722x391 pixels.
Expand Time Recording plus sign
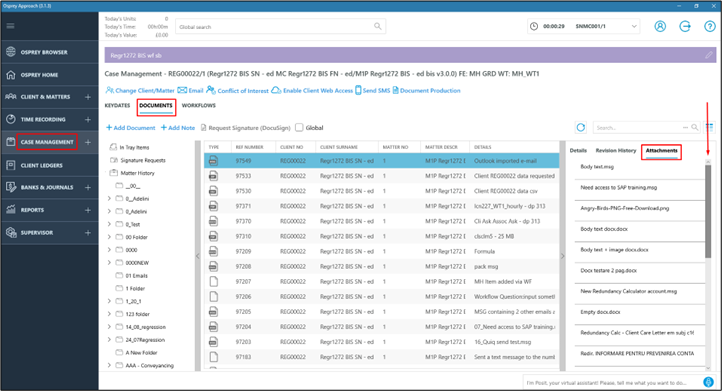pyautogui.click(x=88, y=119)
